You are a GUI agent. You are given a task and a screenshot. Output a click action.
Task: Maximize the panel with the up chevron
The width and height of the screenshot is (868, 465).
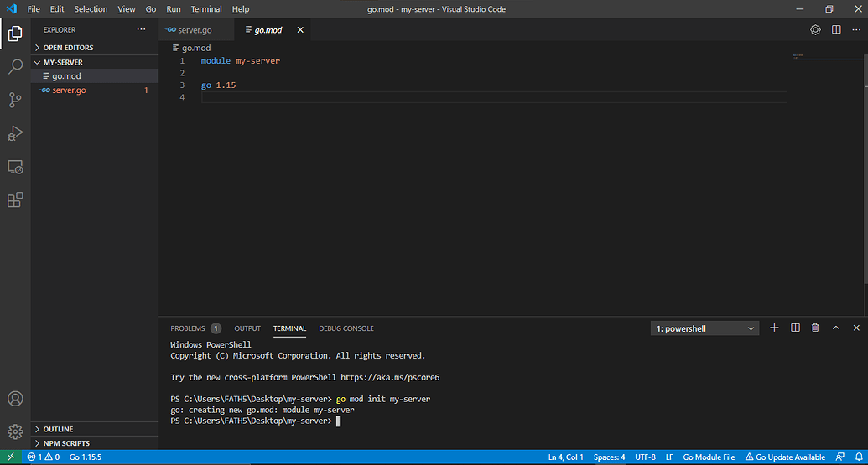836,328
